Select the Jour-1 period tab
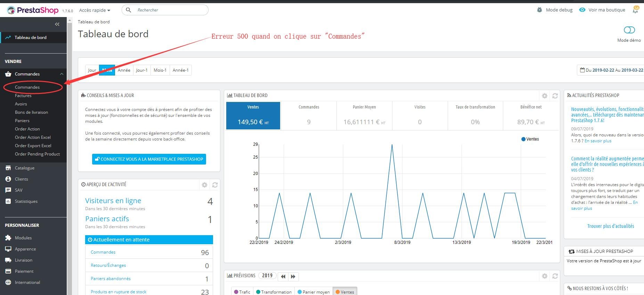This screenshot has width=644, height=295. pyautogui.click(x=142, y=70)
